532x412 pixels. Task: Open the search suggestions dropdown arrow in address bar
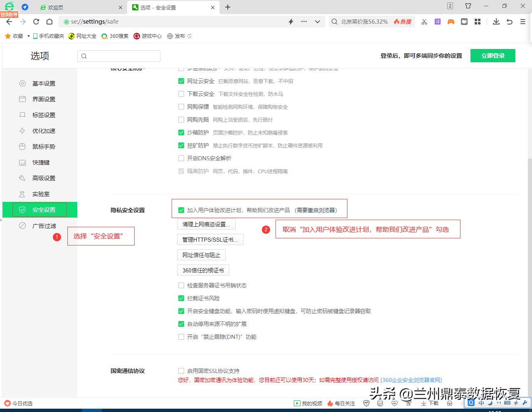(x=318, y=22)
